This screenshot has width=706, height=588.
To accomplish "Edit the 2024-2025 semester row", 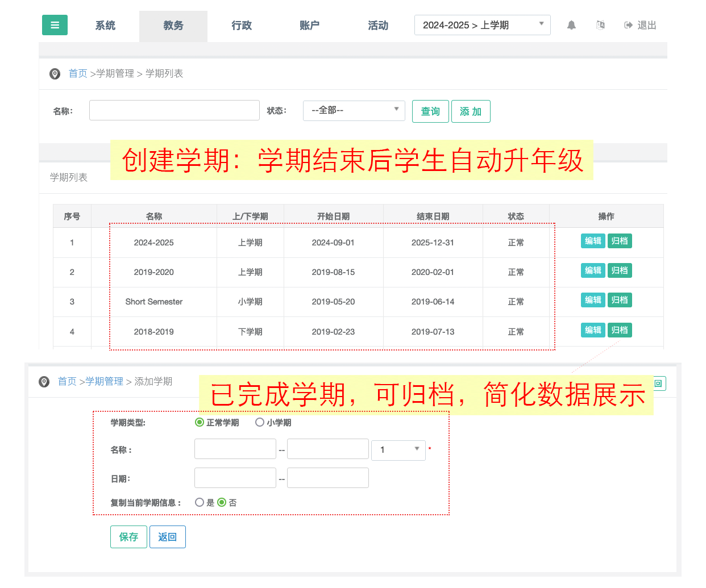I will (x=593, y=241).
